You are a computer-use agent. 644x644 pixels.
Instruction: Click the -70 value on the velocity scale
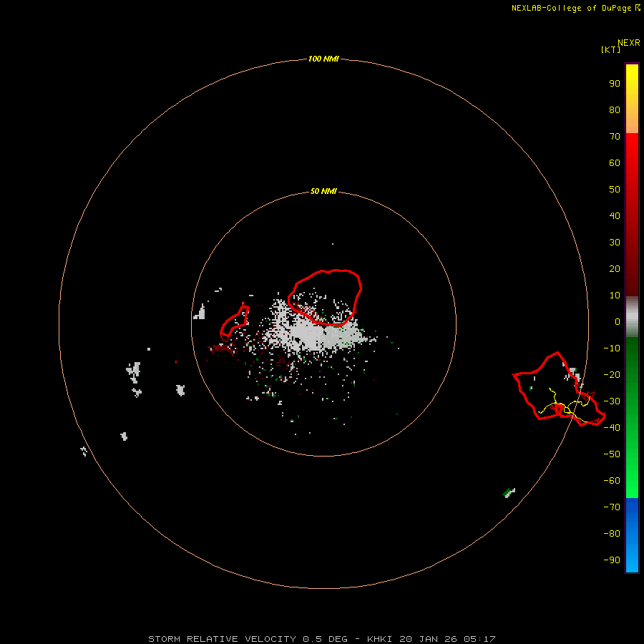point(612,507)
